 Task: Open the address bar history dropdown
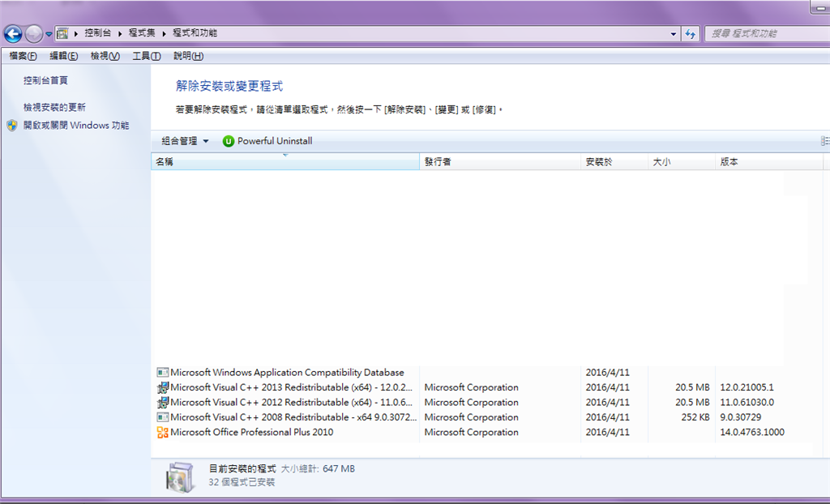coord(674,34)
